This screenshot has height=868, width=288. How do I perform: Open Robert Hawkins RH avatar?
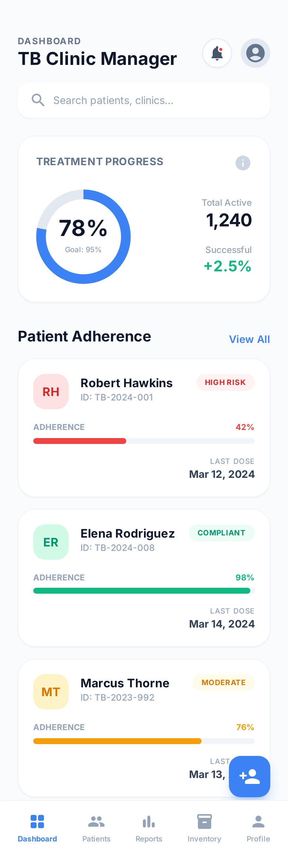click(51, 392)
